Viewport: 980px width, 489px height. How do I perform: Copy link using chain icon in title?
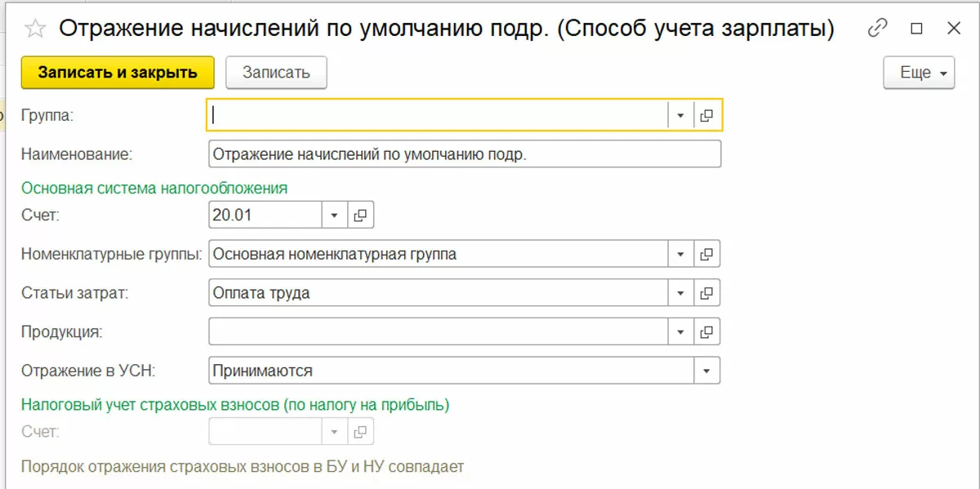point(878,29)
